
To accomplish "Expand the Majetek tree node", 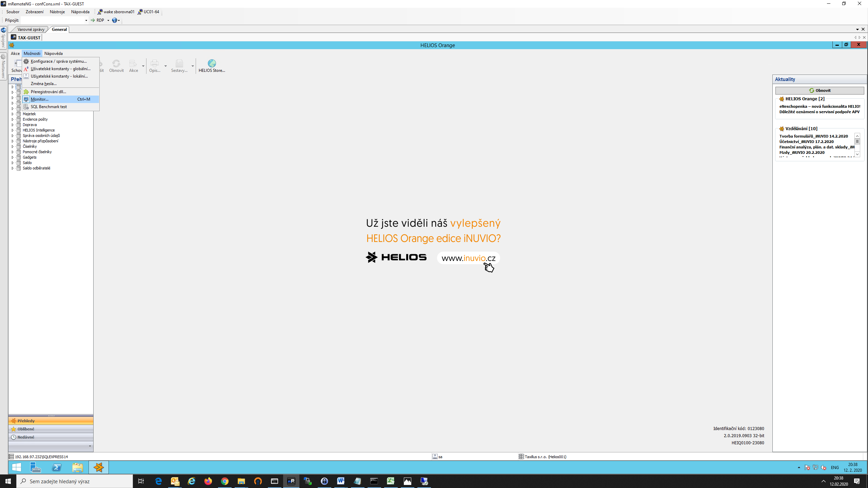I will pos(13,114).
